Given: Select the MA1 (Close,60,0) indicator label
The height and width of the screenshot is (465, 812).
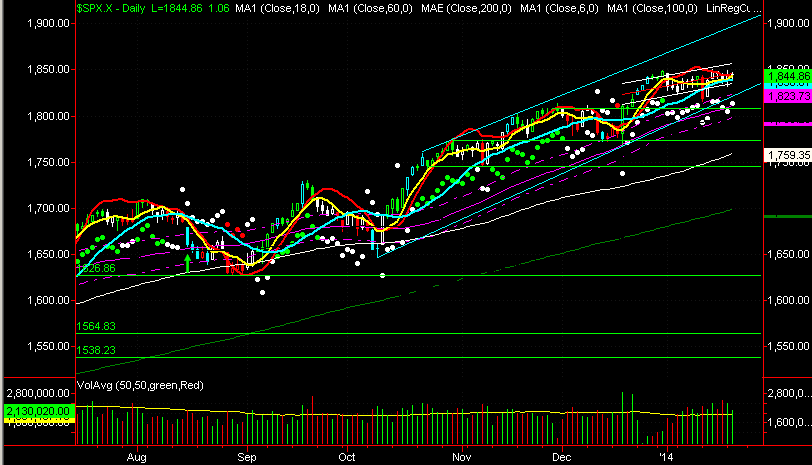Looking at the screenshot, I should pyautogui.click(x=370, y=8).
